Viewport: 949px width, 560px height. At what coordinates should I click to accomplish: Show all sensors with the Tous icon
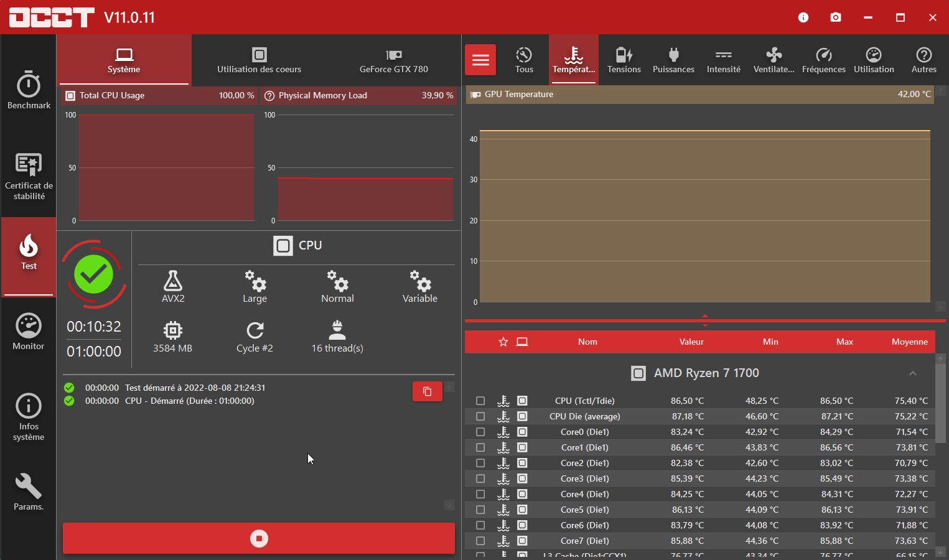click(524, 60)
